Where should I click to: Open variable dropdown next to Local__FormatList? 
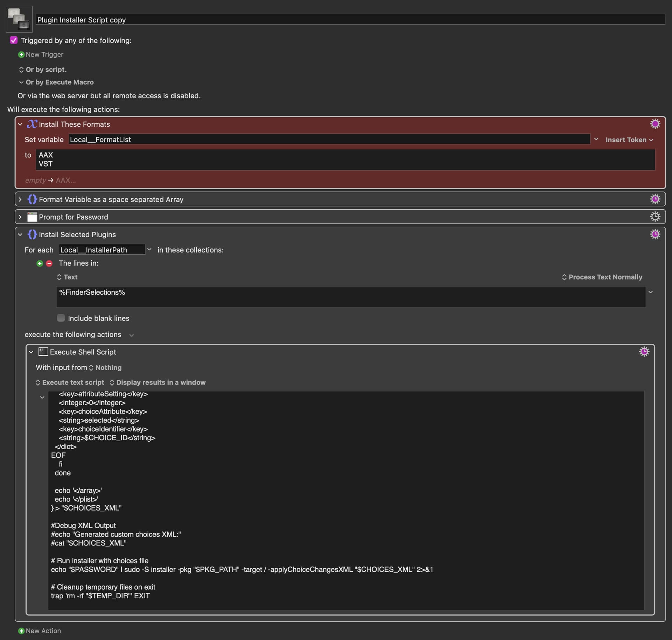pyautogui.click(x=596, y=139)
